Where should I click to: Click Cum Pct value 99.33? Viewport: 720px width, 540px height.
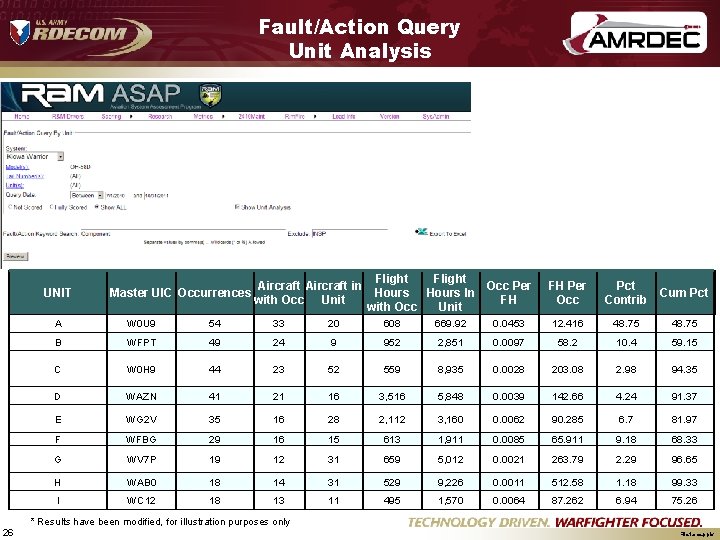click(684, 483)
